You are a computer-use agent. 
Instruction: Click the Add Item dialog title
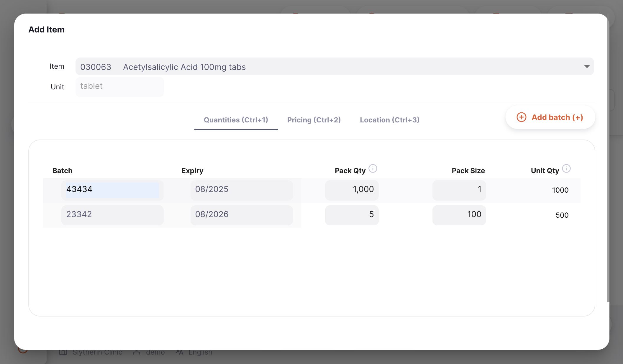click(46, 29)
